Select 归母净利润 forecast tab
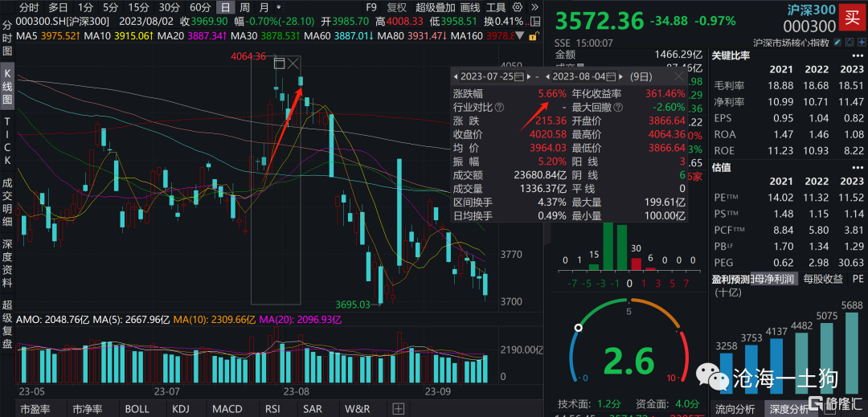 tap(773, 280)
